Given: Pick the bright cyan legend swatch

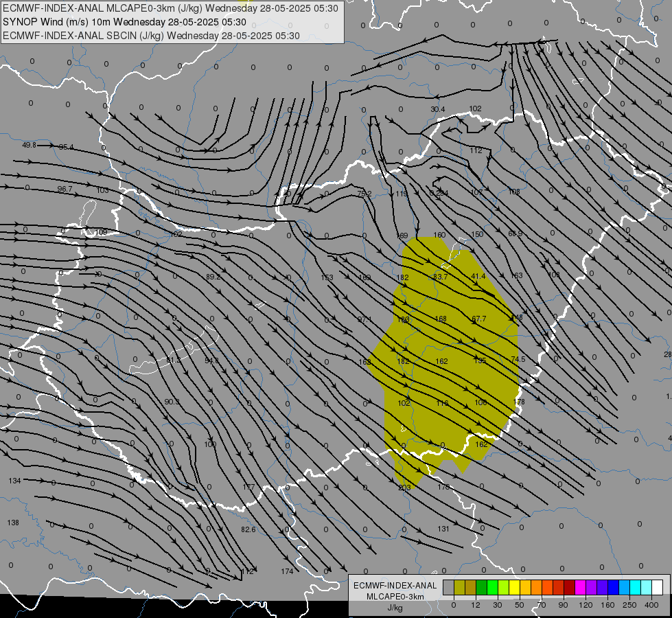Looking at the screenshot, I should pos(635,587).
